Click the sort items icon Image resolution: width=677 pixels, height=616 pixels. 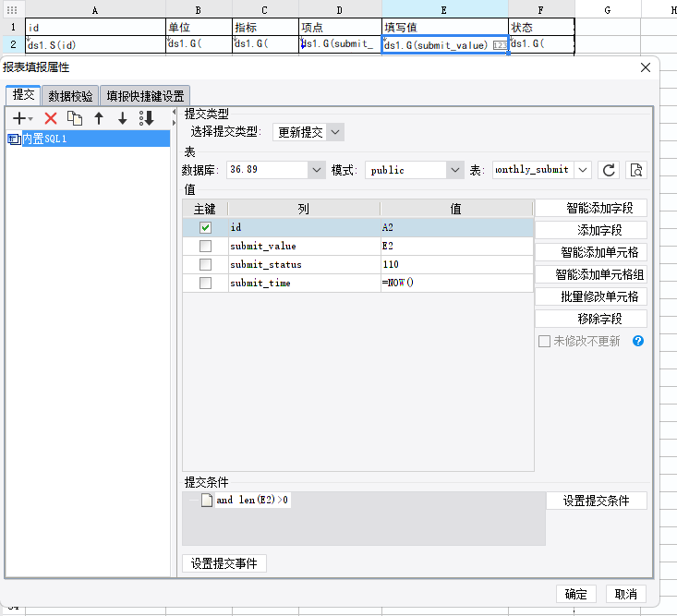click(146, 118)
